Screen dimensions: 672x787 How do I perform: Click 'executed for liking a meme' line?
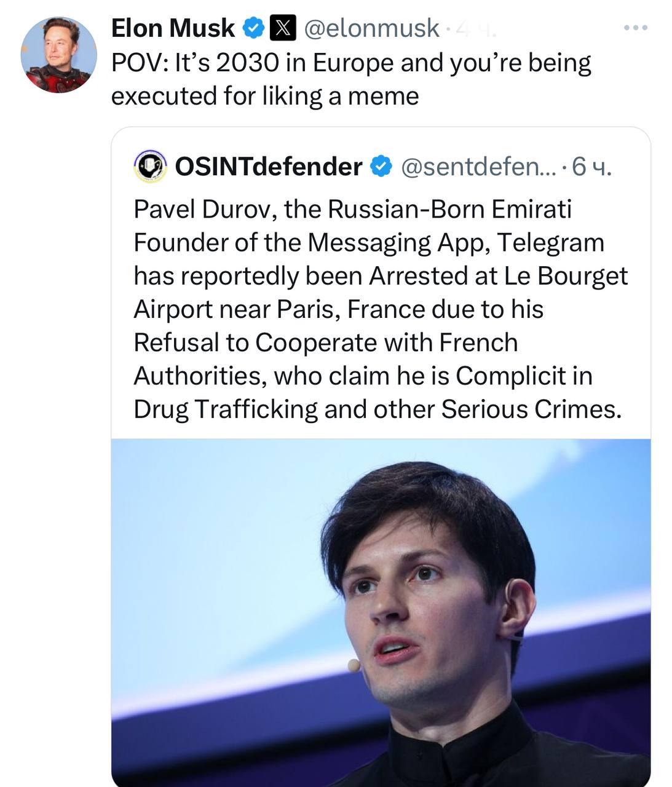(x=264, y=96)
